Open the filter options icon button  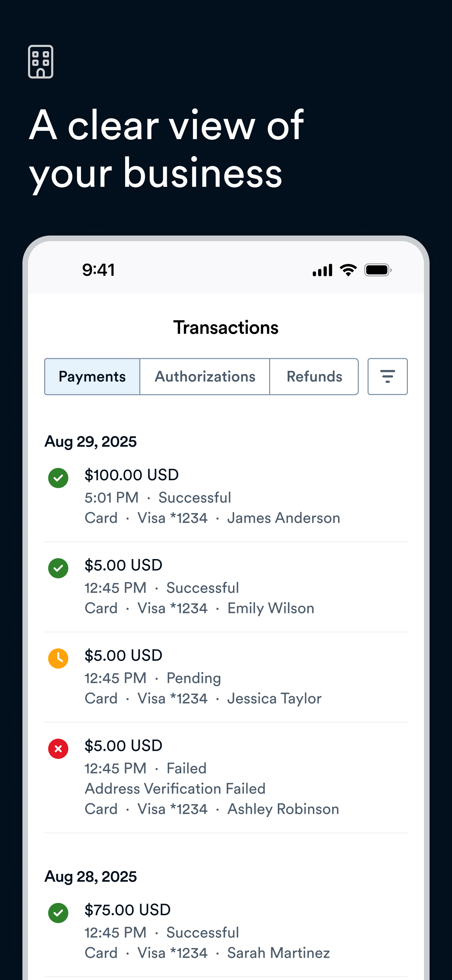tap(387, 377)
